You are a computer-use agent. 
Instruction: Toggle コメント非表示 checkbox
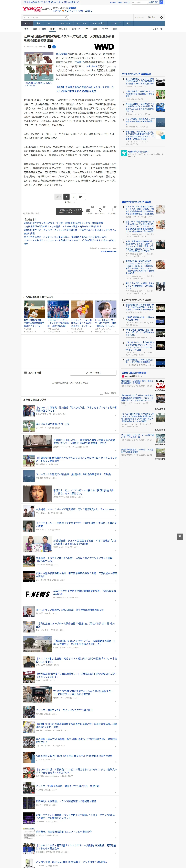102,393
